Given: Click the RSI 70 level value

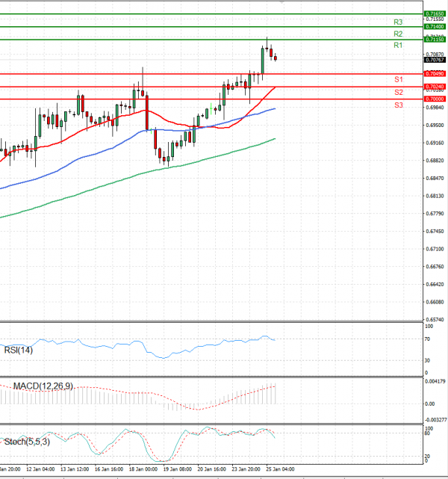Looking at the screenshot, I should pos(427,339).
